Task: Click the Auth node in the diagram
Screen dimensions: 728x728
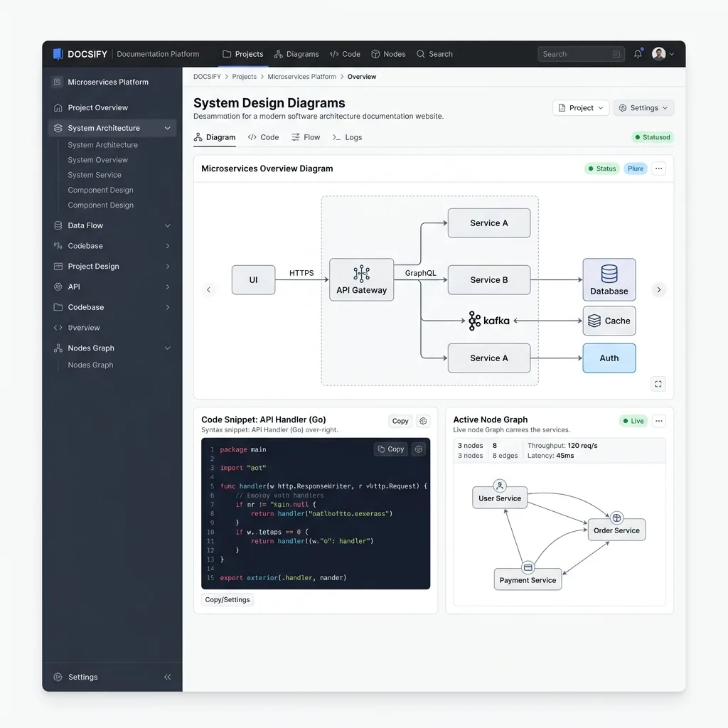Action: (x=609, y=358)
